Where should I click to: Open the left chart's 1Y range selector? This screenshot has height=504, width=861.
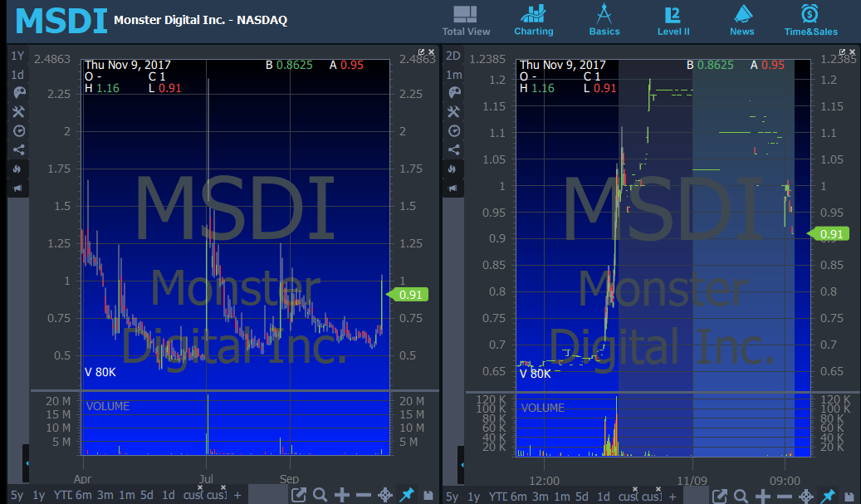pyautogui.click(x=17, y=56)
